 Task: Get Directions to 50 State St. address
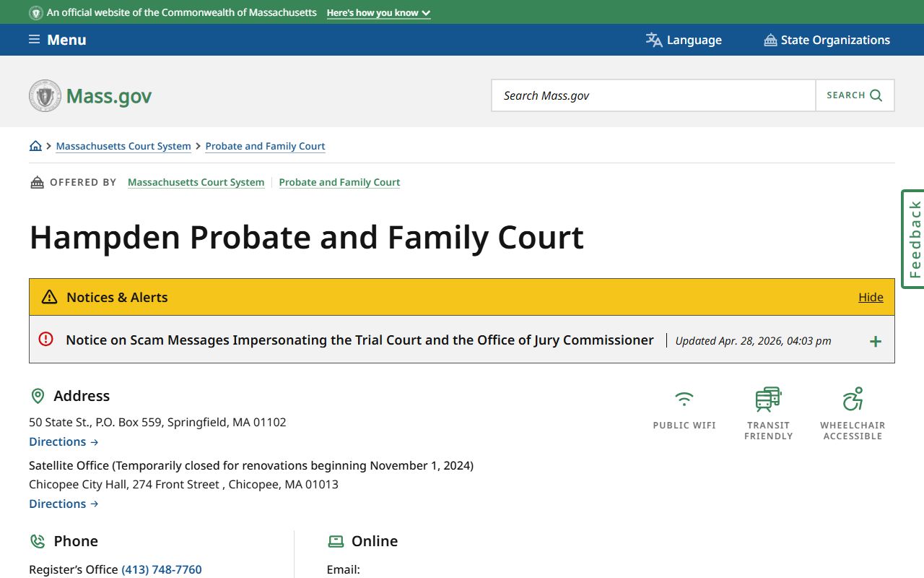point(64,441)
